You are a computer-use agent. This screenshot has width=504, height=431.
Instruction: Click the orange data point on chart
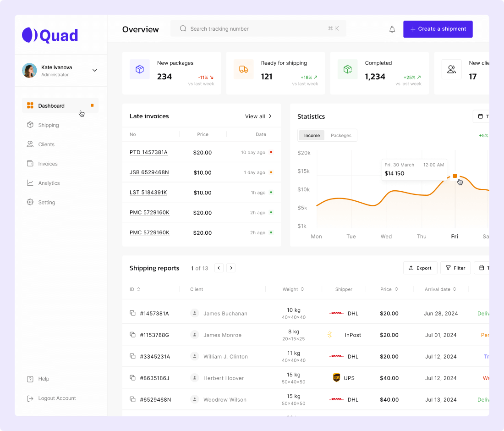pyautogui.click(x=455, y=176)
